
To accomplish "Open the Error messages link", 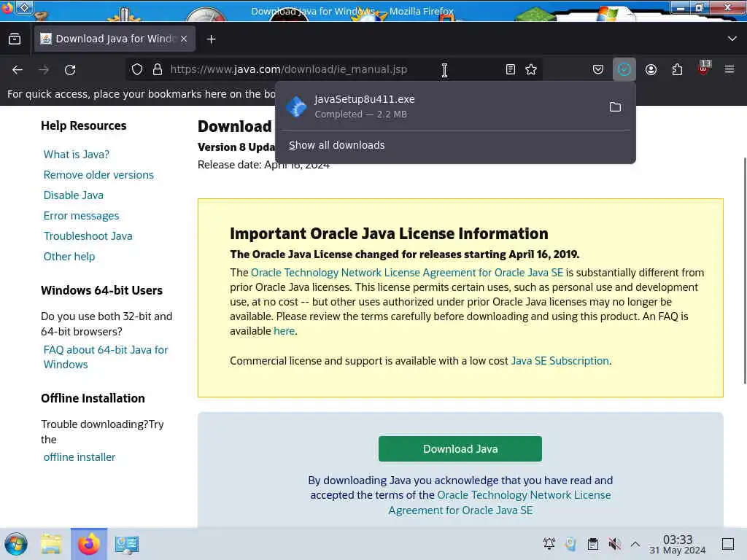I will (82, 216).
